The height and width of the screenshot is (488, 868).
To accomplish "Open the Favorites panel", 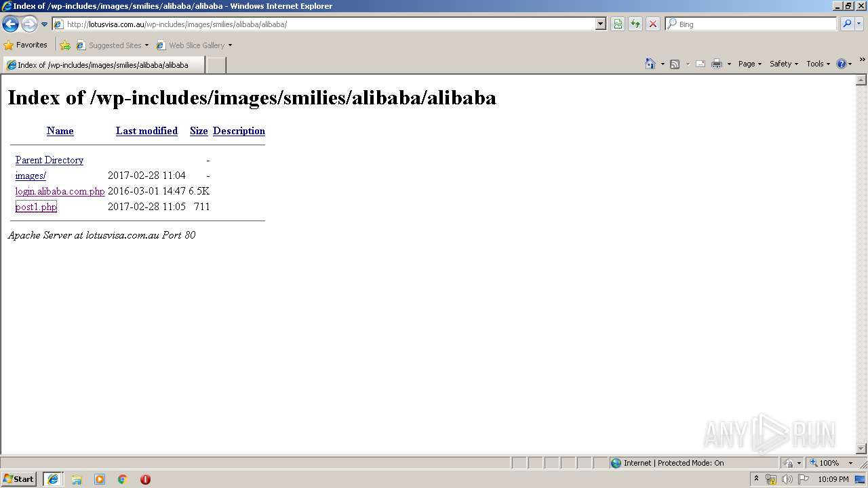I will pyautogui.click(x=26, y=45).
